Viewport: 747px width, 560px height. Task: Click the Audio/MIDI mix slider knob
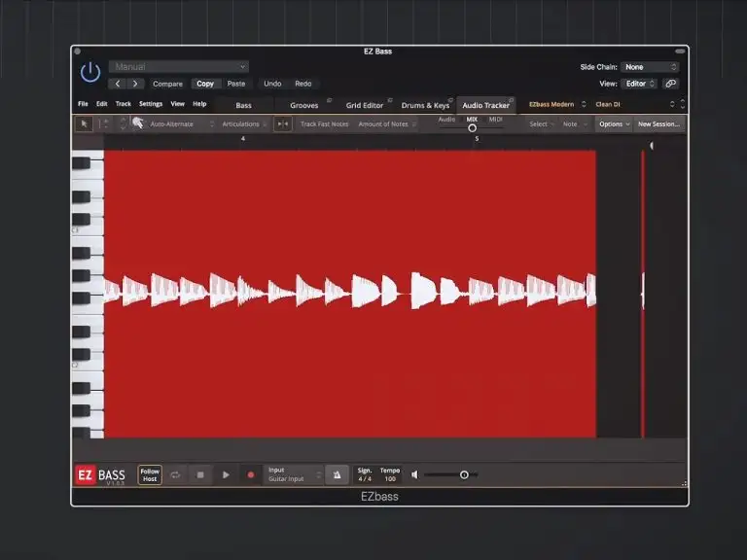point(472,128)
